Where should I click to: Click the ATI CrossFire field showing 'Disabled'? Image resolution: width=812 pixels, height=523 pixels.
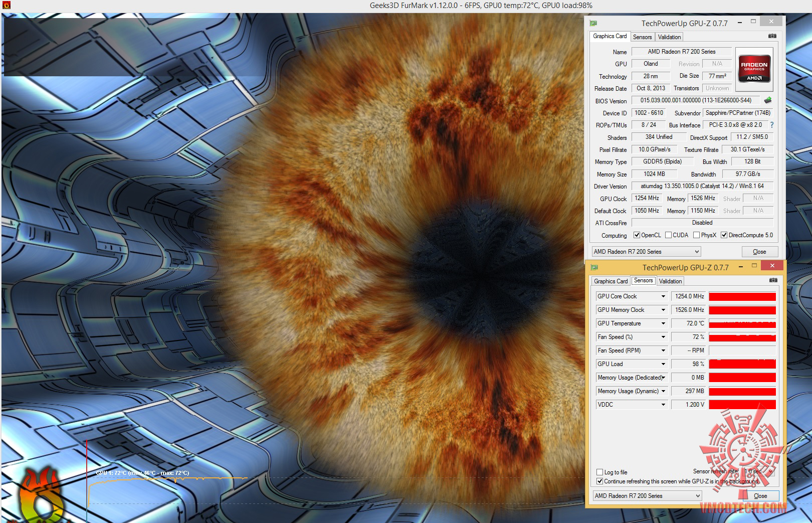pos(702,223)
